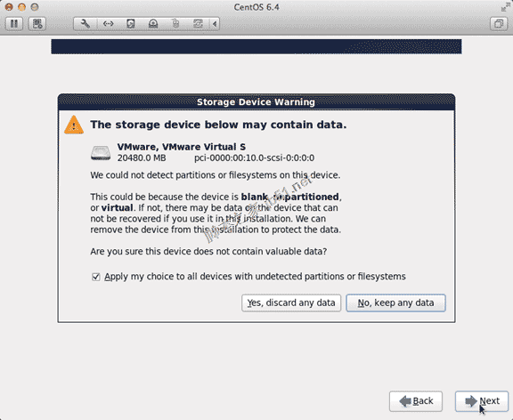Click the Back button

(416, 401)
